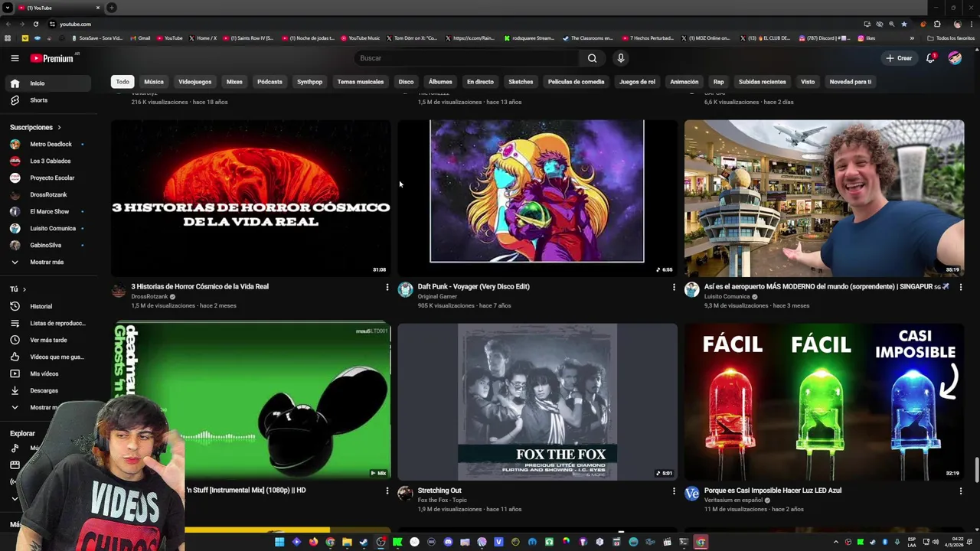Image resolution: width=980 pixels, height=551 pixels.
Task: Click the Veritasium en español avatar
Action: [692, 494]
